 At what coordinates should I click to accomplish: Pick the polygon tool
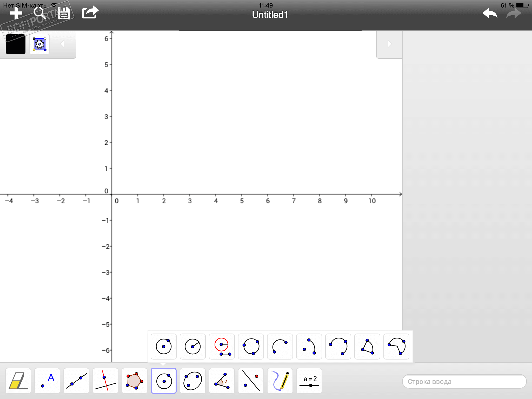[135, 381]
